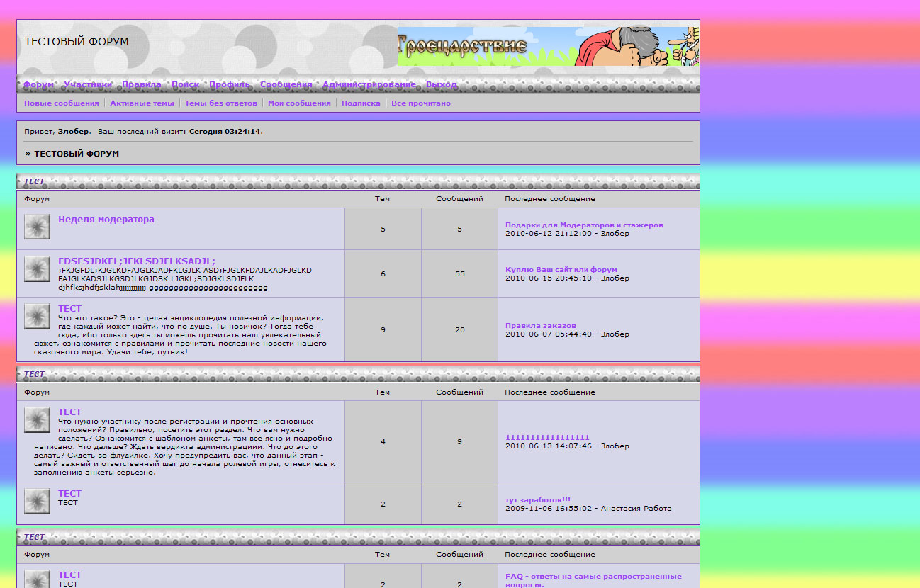The width and height of the screenshot is (920, 588).
Task: Click the icon next to the FDSFSJDKFL forum
Action: 37,268
